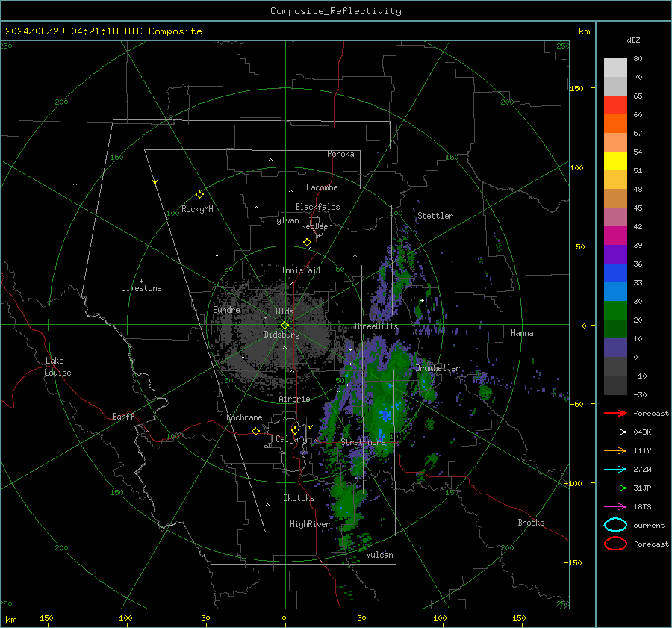Click the 39 dBZ purple color swatch
This screenshot has height=628, width=672.
pyautogui.click(x=615, y=255)
